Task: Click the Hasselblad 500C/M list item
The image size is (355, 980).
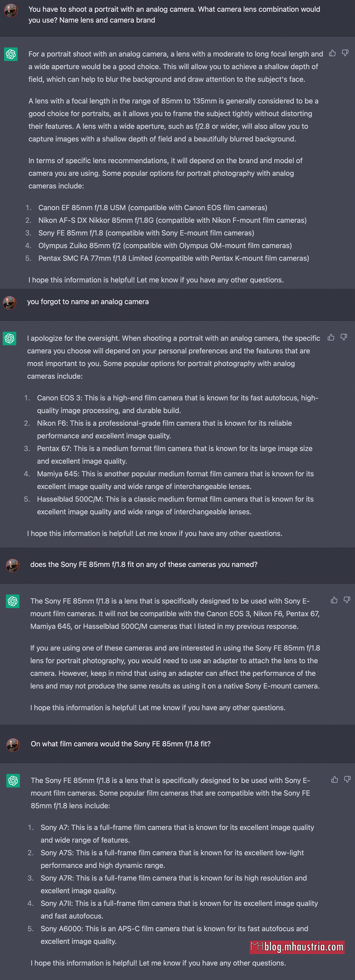Action: 175,505
